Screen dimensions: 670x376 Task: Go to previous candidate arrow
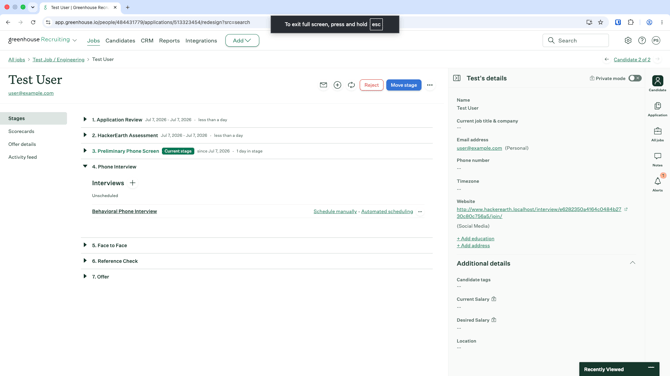[x=606, y=59]
